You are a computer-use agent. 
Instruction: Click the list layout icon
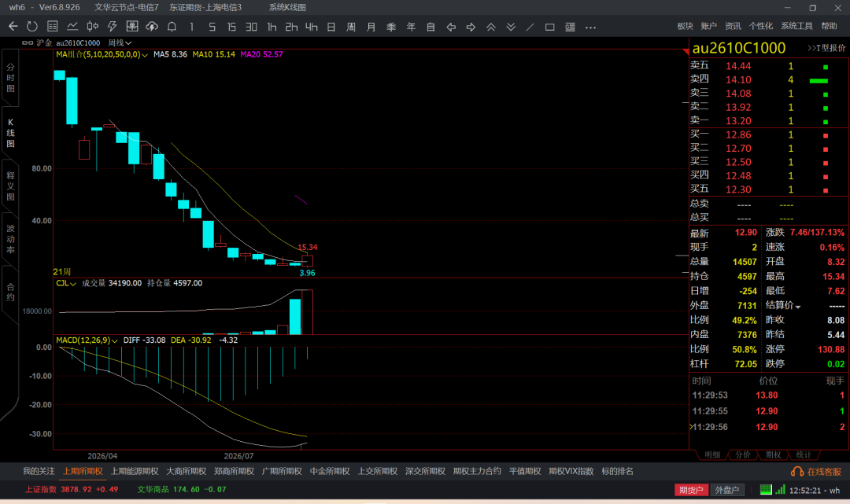point(571,27)
